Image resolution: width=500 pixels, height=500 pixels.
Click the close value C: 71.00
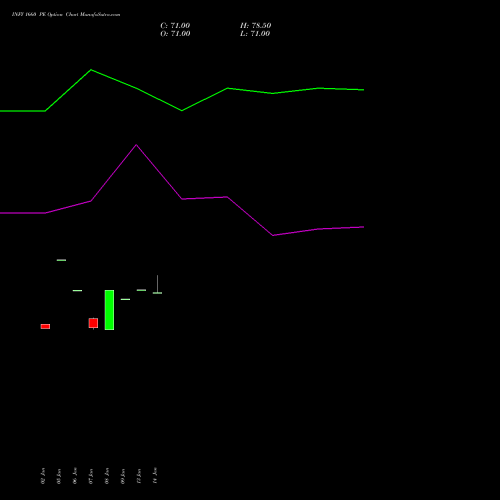(x=175, y=26)
